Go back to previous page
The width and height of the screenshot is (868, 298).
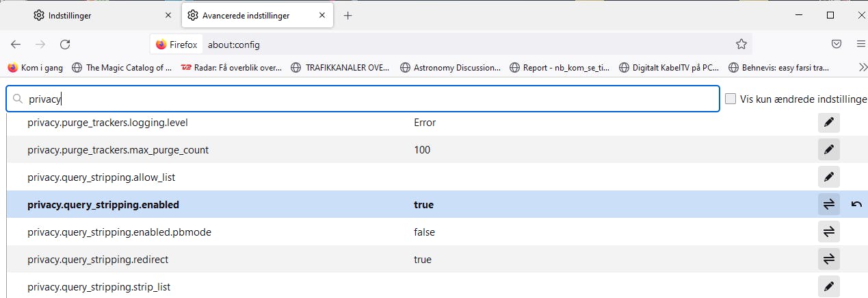click(x=16, y=45)
